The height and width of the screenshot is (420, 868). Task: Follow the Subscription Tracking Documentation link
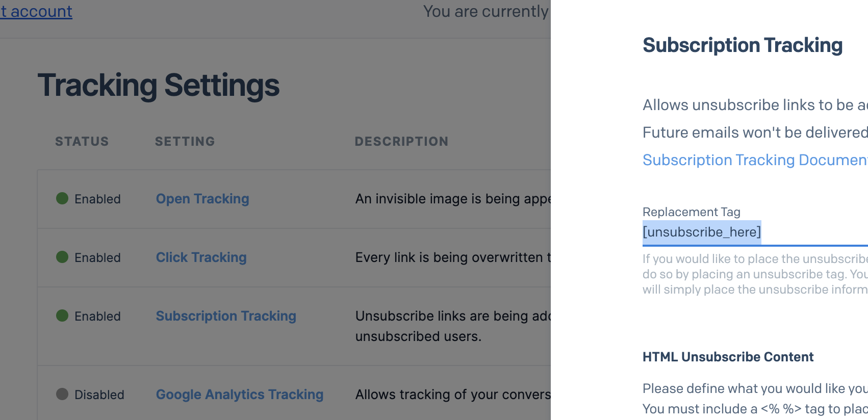coord(754,160)
